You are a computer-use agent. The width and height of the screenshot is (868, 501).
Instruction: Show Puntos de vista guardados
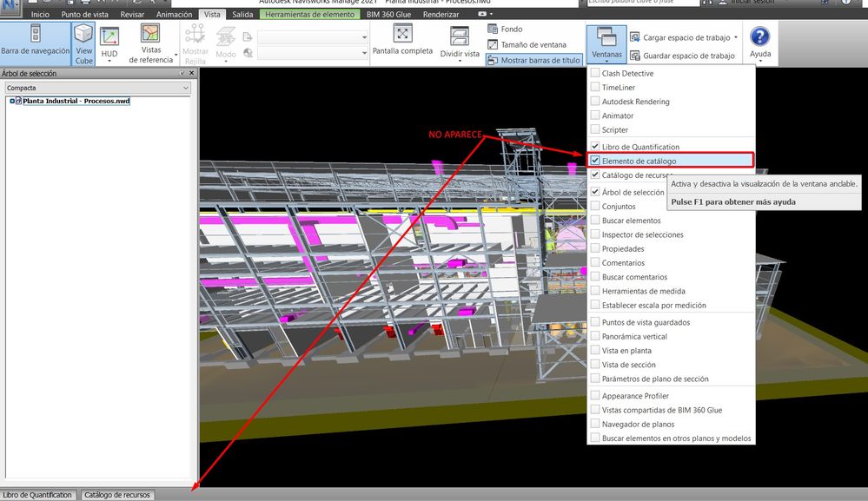[x=595, y=322]
